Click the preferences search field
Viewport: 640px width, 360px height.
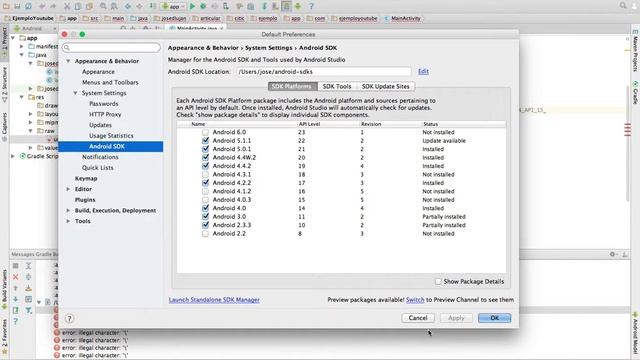pos(111,48)
